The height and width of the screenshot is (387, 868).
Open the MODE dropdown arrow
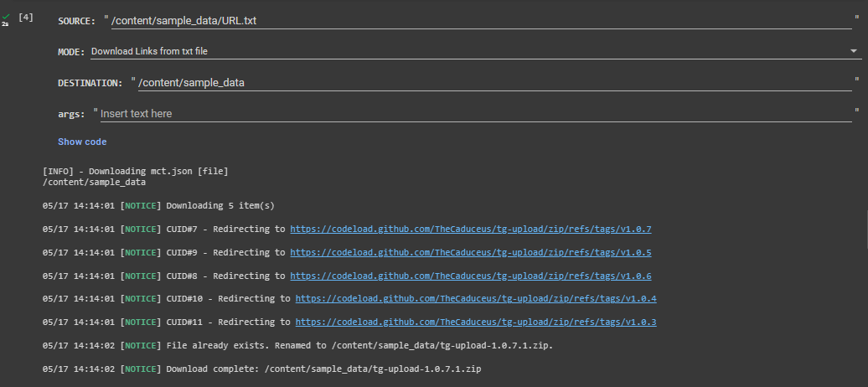coord(855,51)
